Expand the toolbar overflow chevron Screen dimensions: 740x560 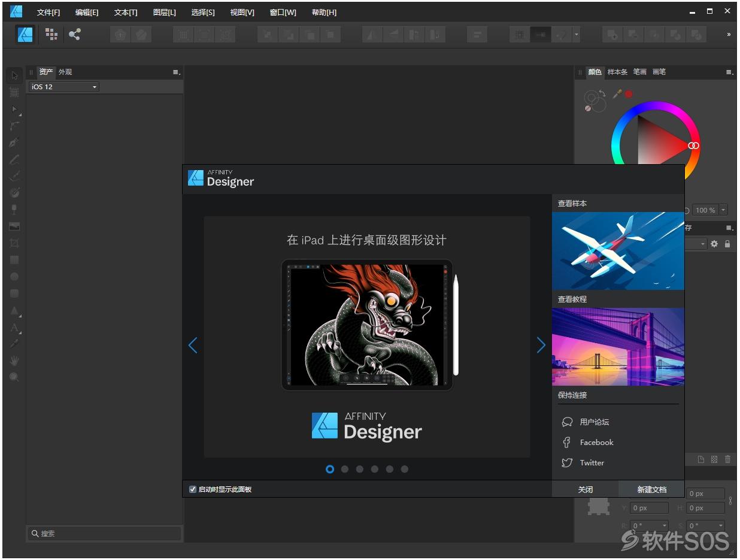pos(729,35)
